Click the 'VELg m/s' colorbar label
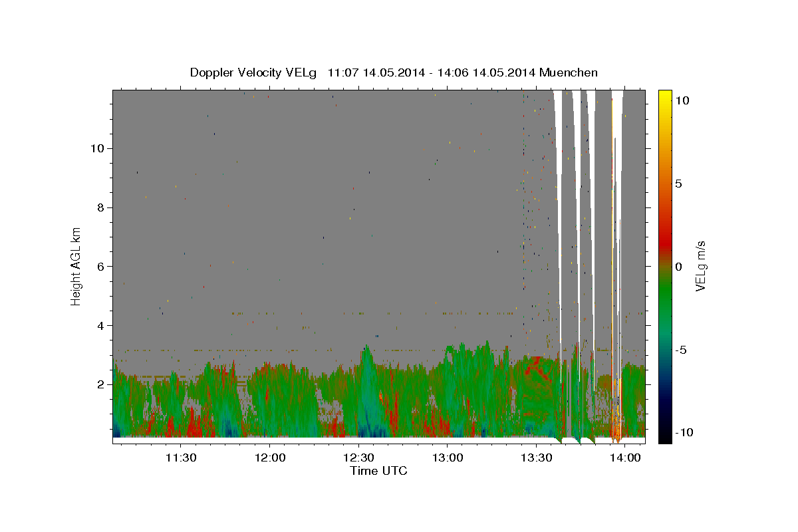Image resolution: width=798 pixels, height=532 pixels. 700,266
